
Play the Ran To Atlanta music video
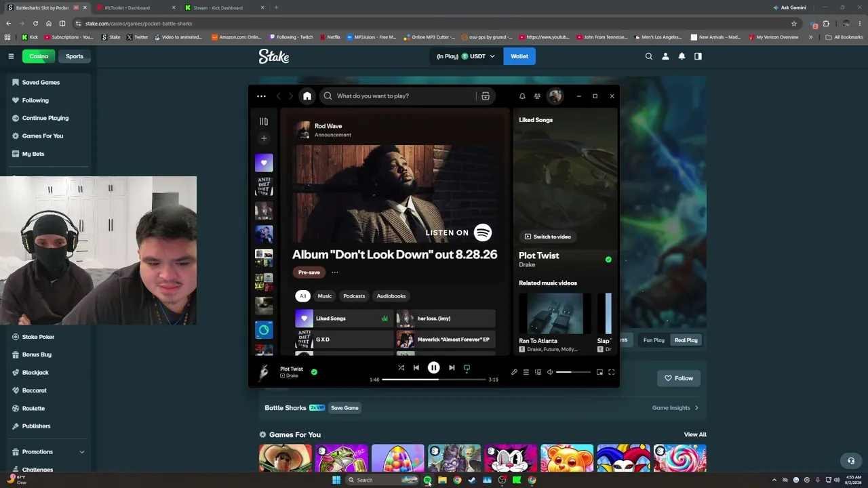tap(555, 314)
